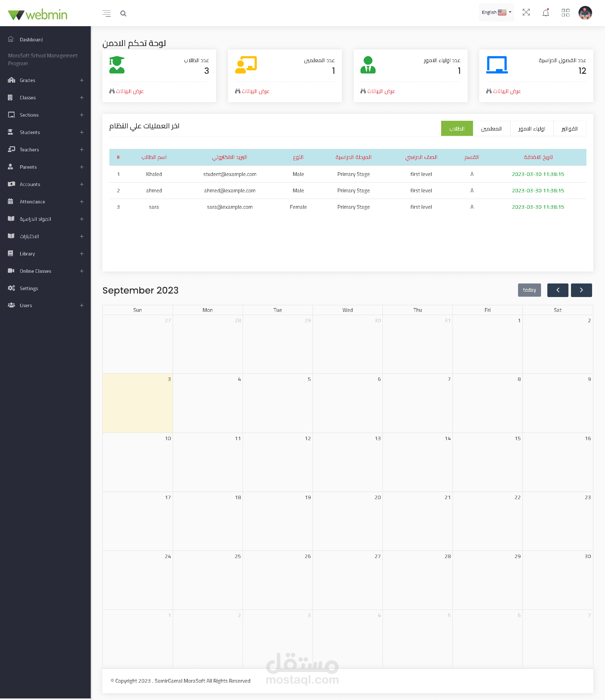Open Settings via the gear icon in sidebar
The width and height of the screenshot is (605, 700).
click(11, 288)
